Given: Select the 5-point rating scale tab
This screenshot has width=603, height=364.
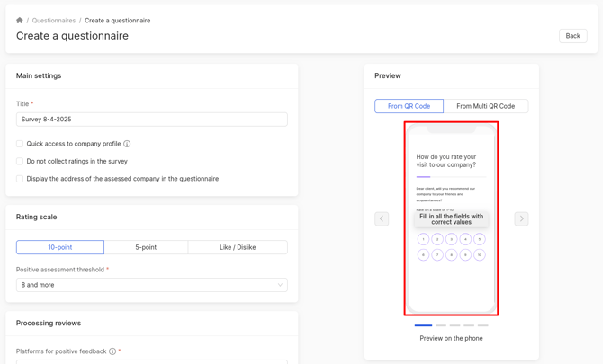Looking at the screenshot, I should click(146, 247).
